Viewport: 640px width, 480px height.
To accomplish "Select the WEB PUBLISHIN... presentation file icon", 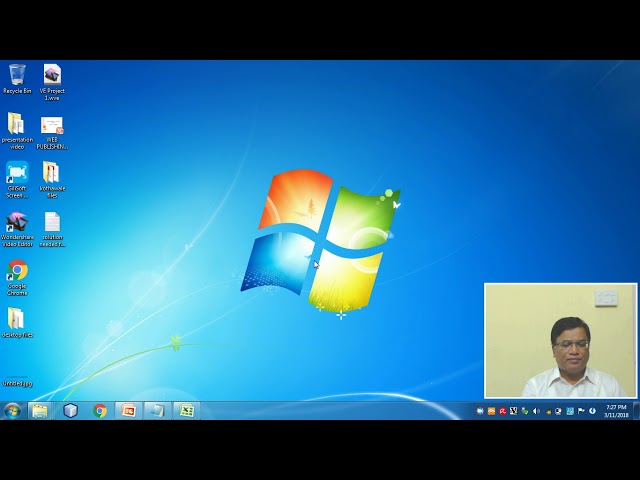I will coord(52,133).
